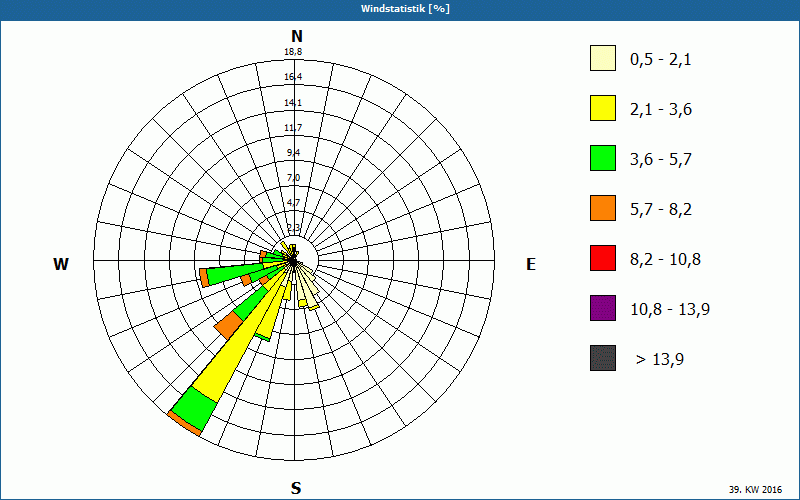Screen dimensions: 800x500
Task: Click the E compass label
Action: (531, 264)
